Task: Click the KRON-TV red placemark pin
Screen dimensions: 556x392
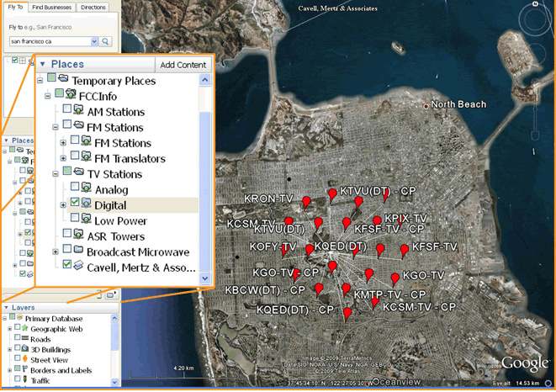Action: pos(306,202)
